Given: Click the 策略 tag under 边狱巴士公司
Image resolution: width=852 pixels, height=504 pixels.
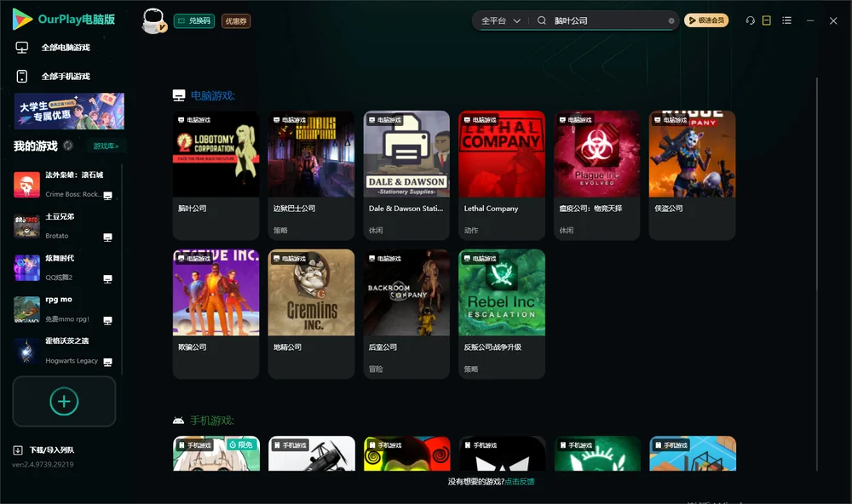Looking at the screenshot, I should tap(280, 230).
